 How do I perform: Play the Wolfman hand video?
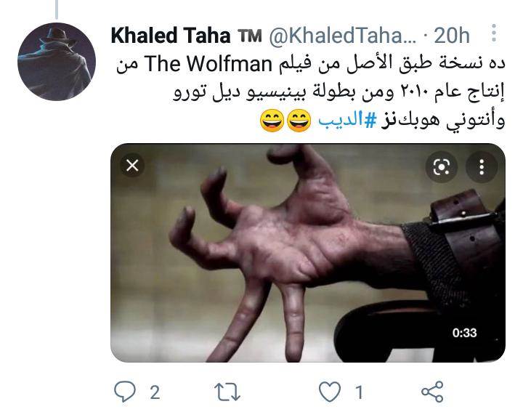click(x=308, y=253)
